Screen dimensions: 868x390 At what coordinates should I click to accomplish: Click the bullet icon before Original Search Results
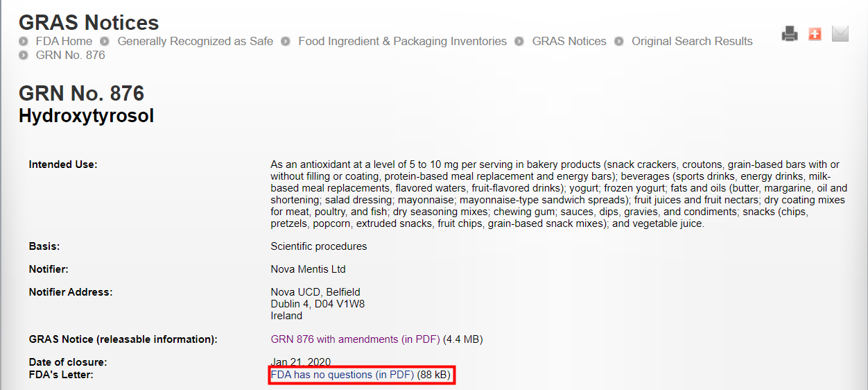click(x=619, y=42)
